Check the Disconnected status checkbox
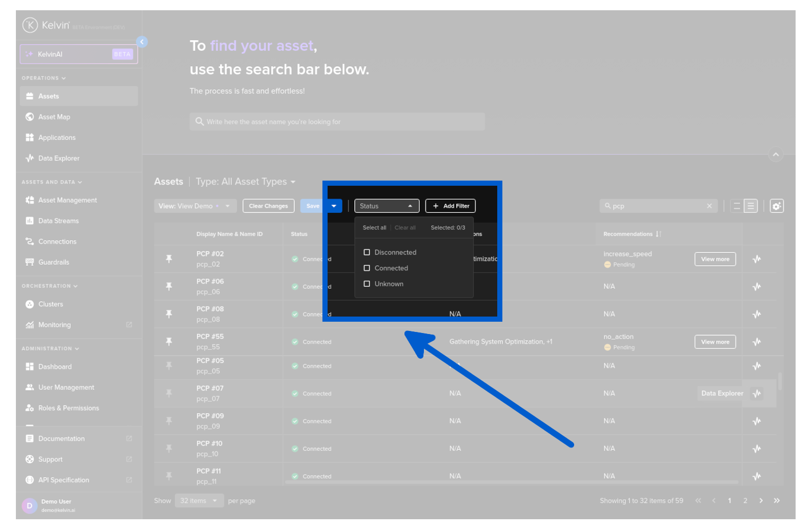The width and height of the screenshot is (812, 530). coord(367,252)
